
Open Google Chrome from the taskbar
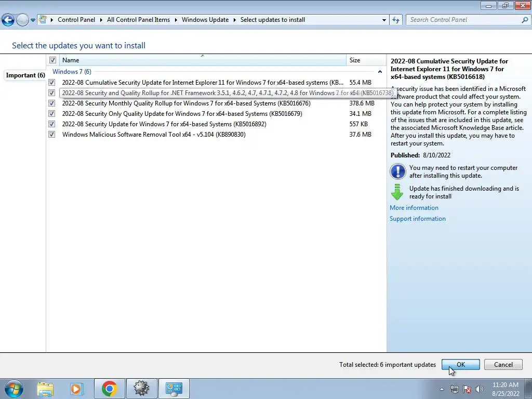[x=109, y=389]
